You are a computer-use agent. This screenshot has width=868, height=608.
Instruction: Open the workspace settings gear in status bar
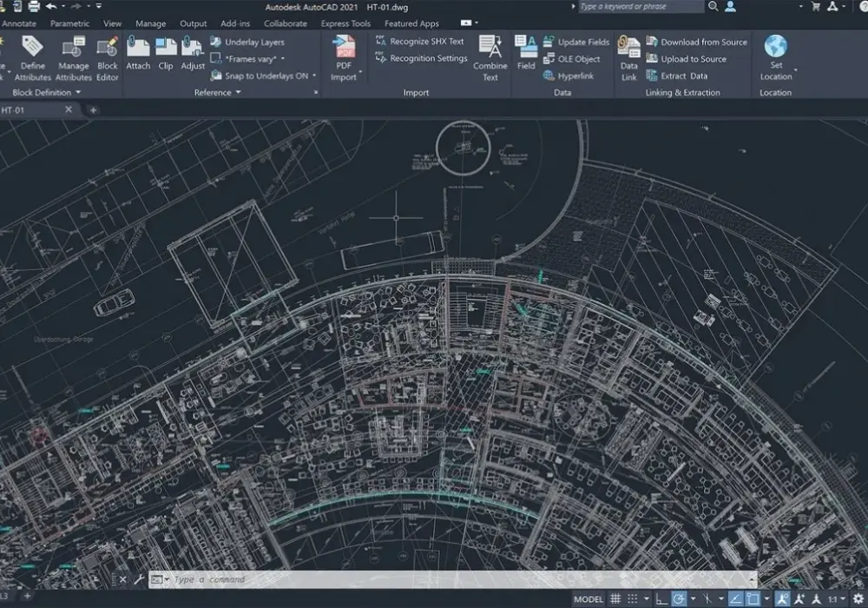pos(858,598)
